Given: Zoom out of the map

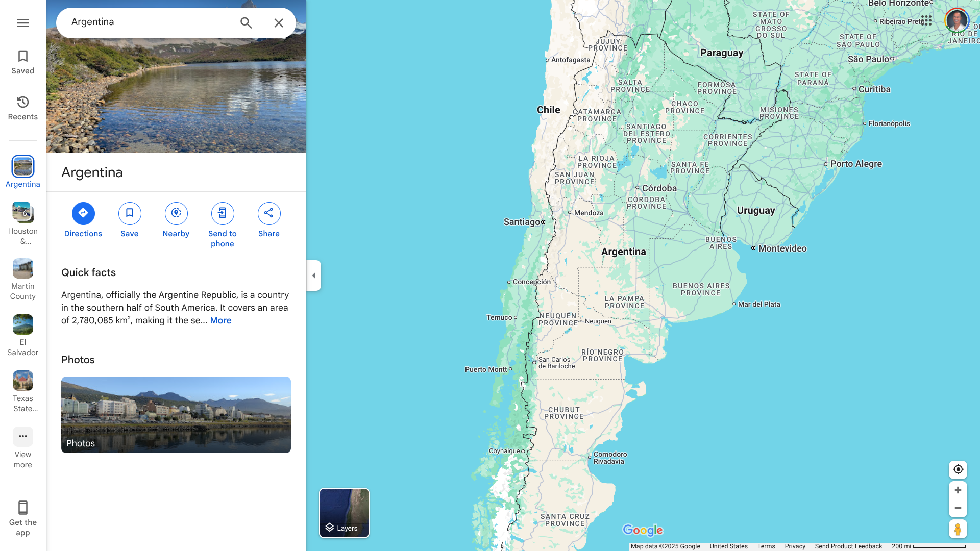Looking at the screenshot, I should coord(958,508).
